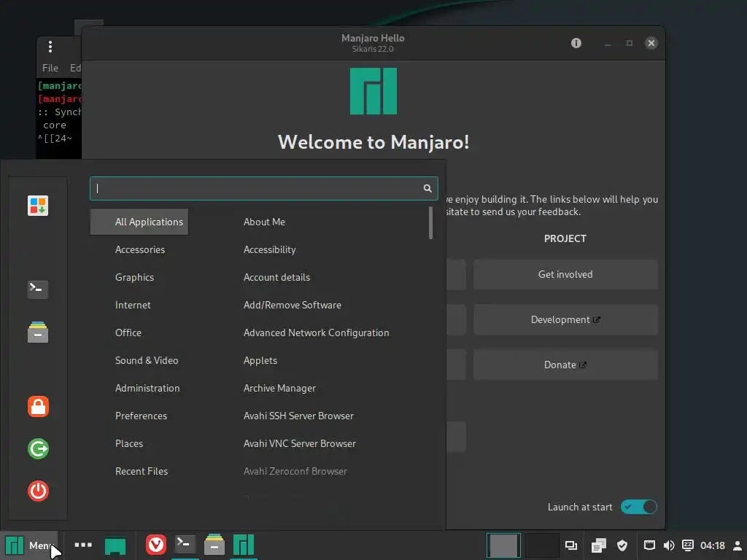Select the All Applications category

point(139,222)
